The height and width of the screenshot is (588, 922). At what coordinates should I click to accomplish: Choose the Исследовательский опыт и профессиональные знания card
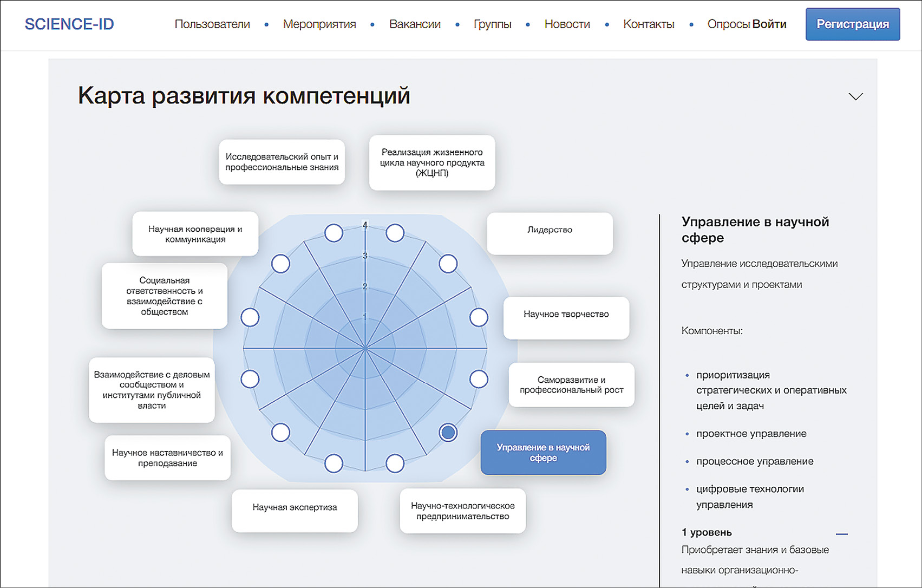point(282,162)
